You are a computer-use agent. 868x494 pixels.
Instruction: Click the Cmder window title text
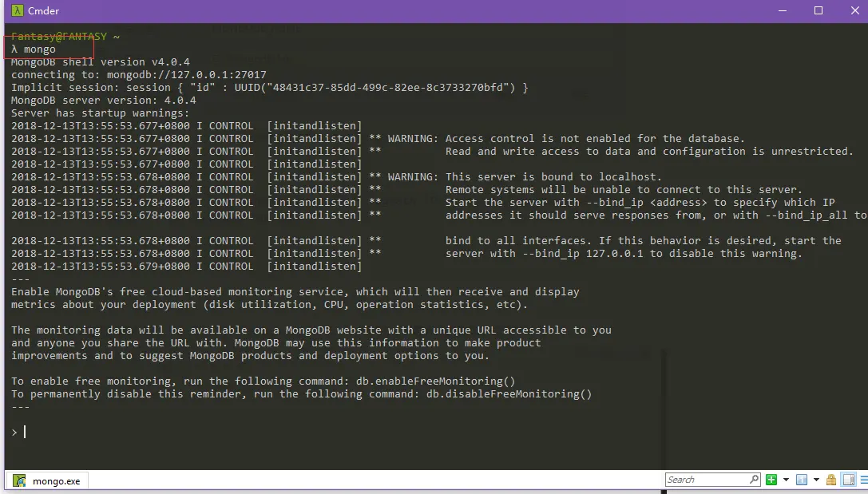click(x=43, y=10)
